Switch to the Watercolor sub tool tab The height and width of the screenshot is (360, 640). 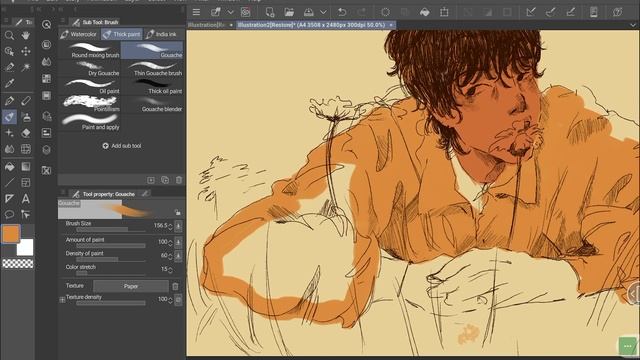point(79,34)
